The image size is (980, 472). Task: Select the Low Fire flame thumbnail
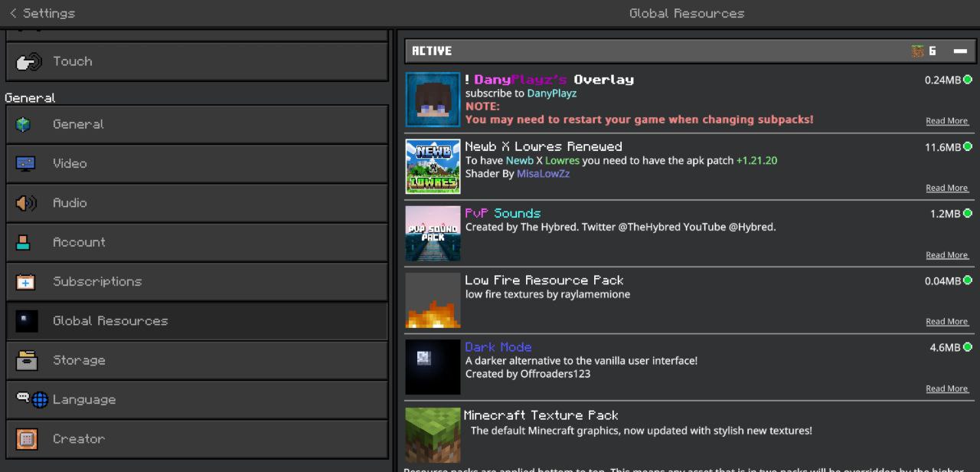click(x=433, y=300)
